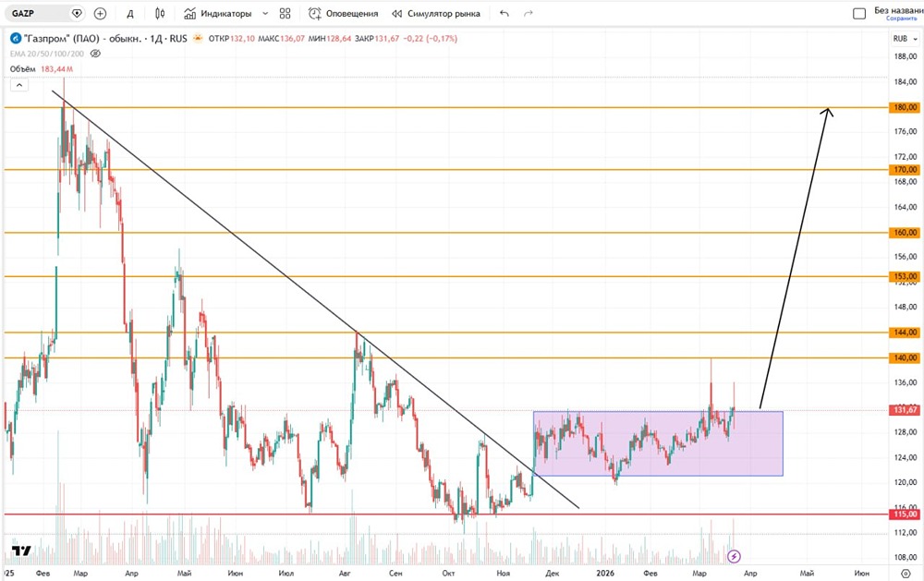Click the watchlist flag icon beside GAZP

[x=77, y=13]
